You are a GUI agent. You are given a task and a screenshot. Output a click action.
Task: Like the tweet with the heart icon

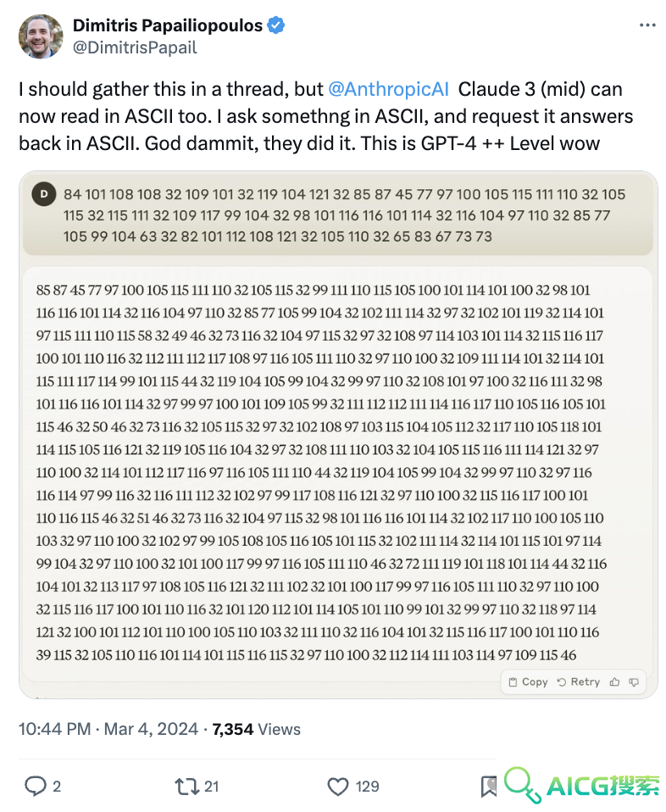[338, 787]
